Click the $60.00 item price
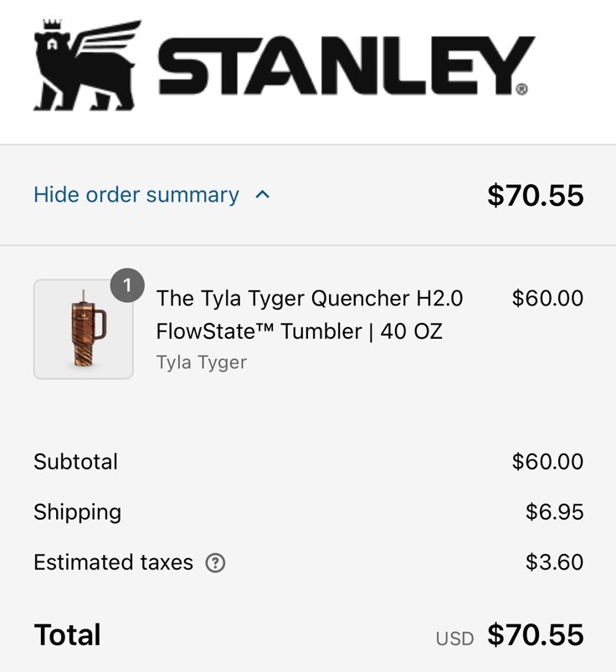Screen dimensions: 616x672 tap(548, 299)
